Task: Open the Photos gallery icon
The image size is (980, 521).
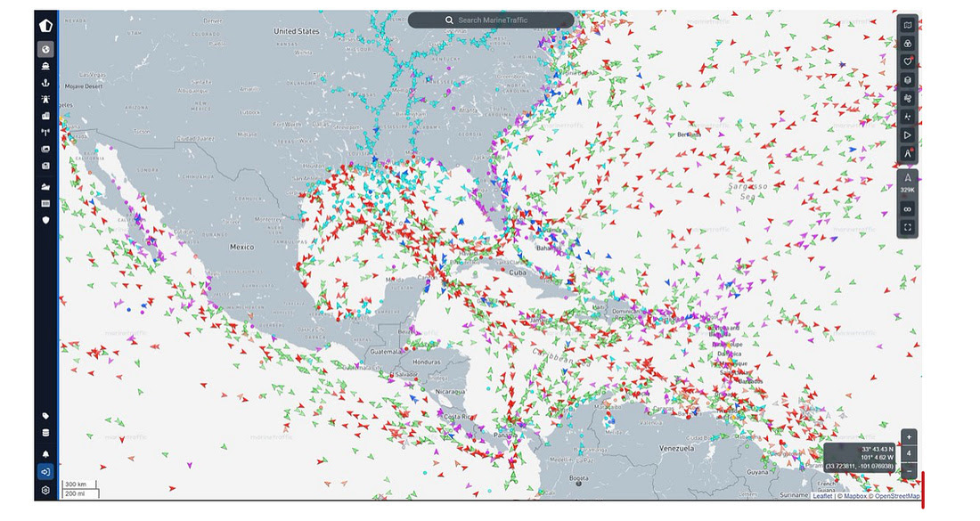Action: point(45,150)
